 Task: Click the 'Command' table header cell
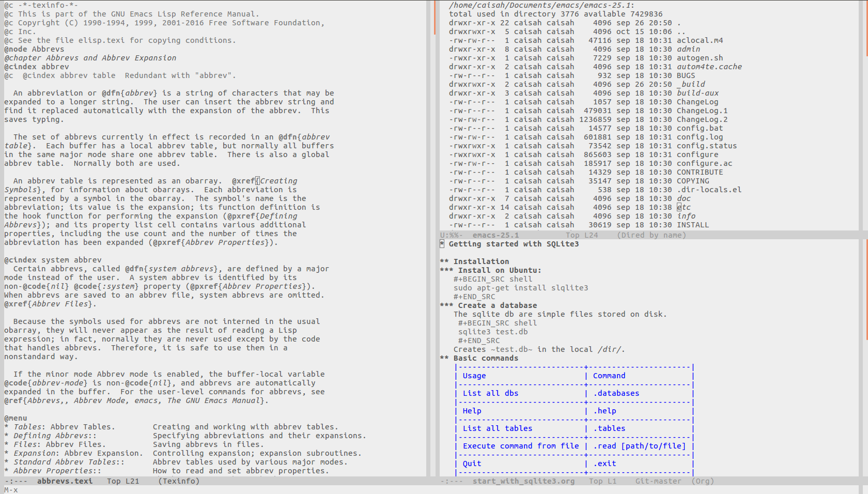tap(609, 376)
